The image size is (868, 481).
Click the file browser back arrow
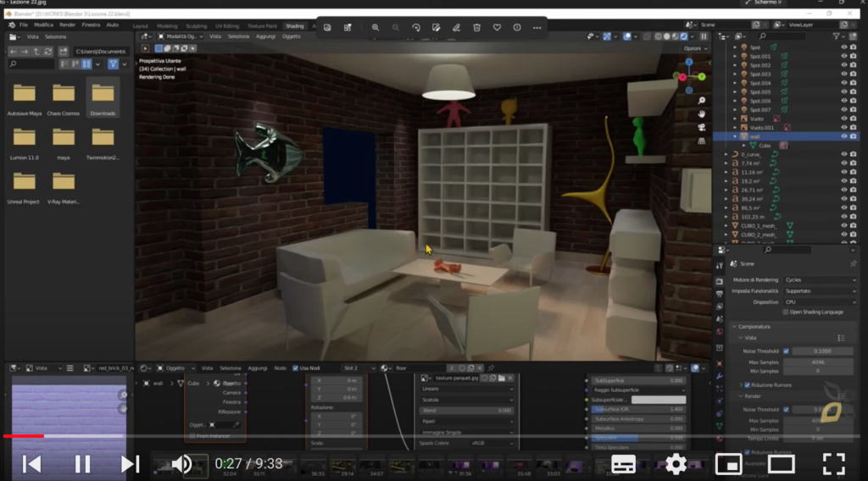tap(14, 52)
